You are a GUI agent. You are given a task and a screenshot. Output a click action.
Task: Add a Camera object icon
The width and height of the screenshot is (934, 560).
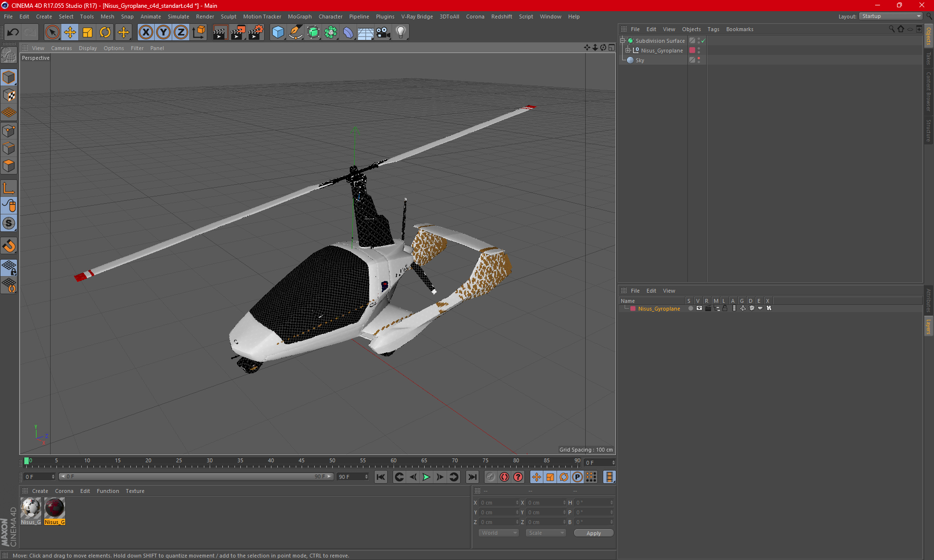[x=383, y=33]
